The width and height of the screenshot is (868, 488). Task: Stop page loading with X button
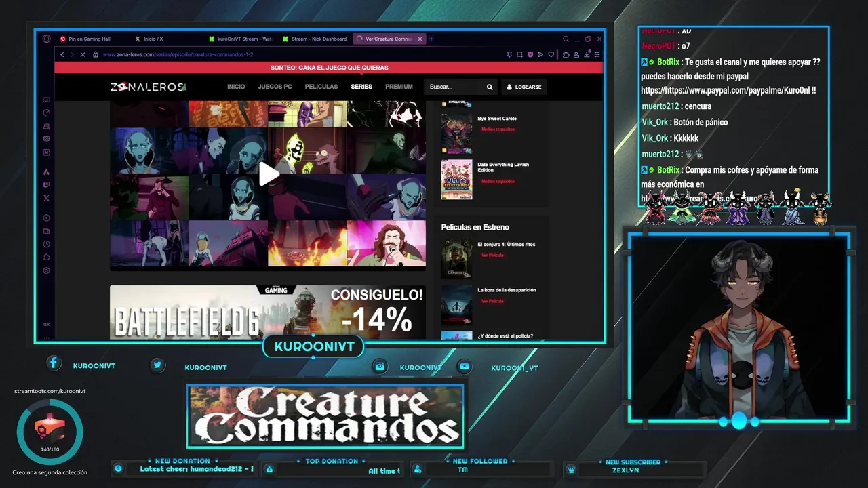click(x=83, y=54)
